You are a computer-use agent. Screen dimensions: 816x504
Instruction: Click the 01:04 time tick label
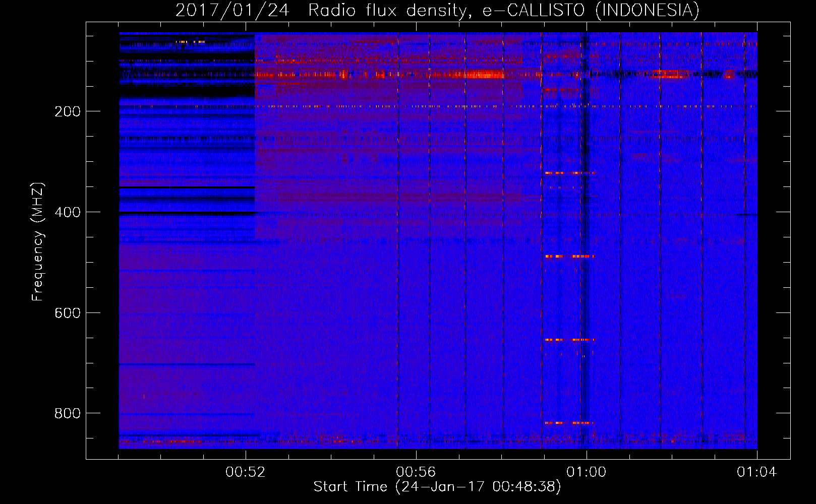coord(757,472)
